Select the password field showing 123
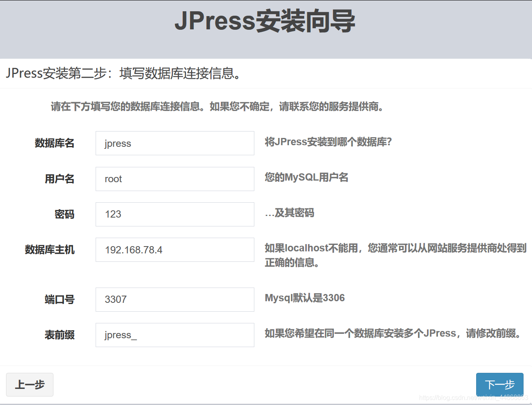Viewport: 532px width, 405px height. point(175,214)
